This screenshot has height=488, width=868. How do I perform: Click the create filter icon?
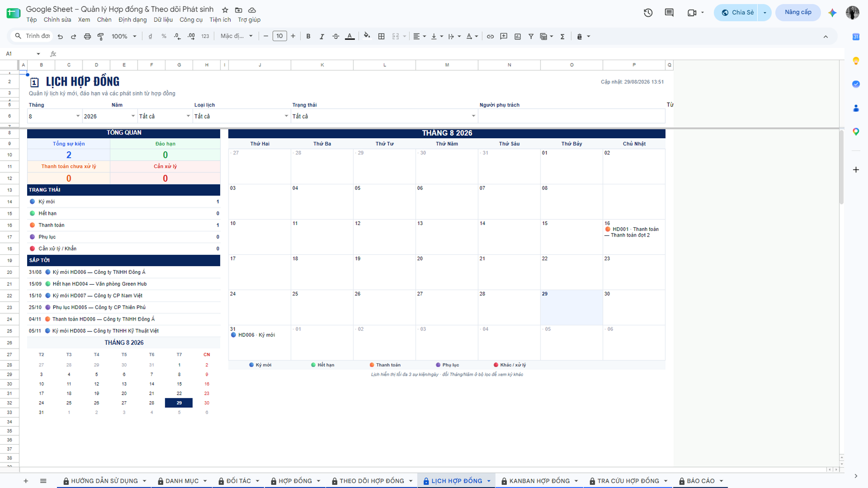[531, 36]
